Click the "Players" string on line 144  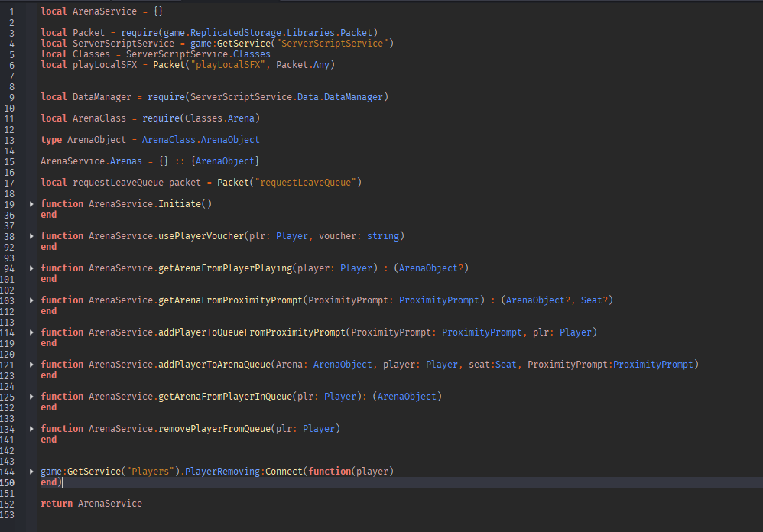coord(150,471)
